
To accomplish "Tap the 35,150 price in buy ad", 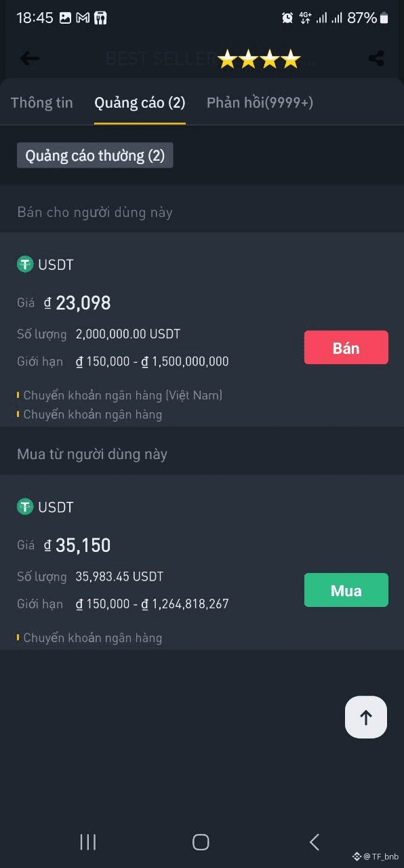I will point(83,546).
